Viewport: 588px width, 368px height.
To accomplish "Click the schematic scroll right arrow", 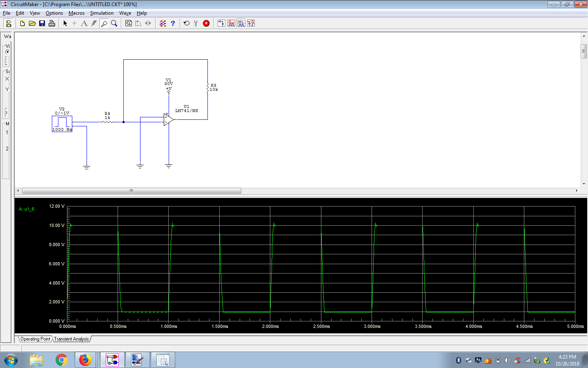I will 577,191.
